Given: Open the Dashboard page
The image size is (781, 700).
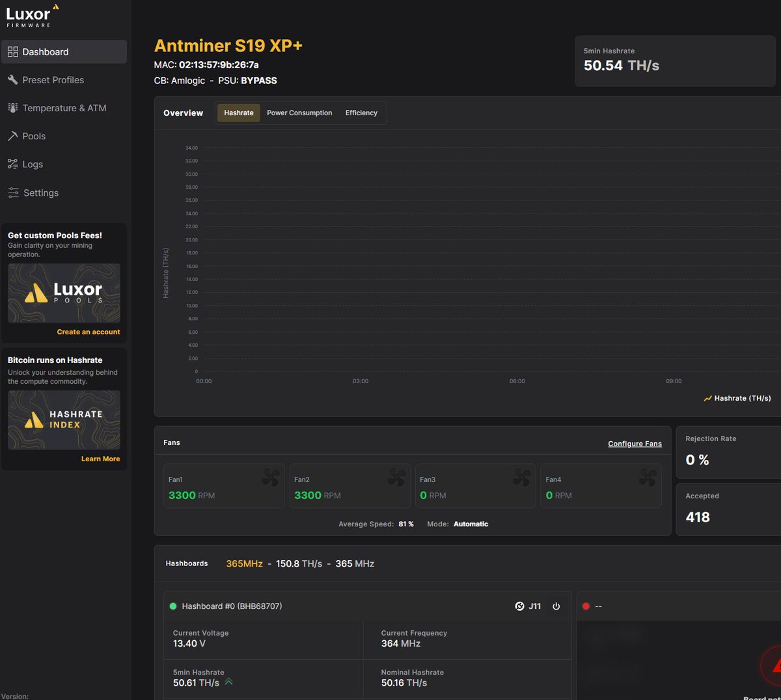Looking at the screenshot, I should point(64,52).
